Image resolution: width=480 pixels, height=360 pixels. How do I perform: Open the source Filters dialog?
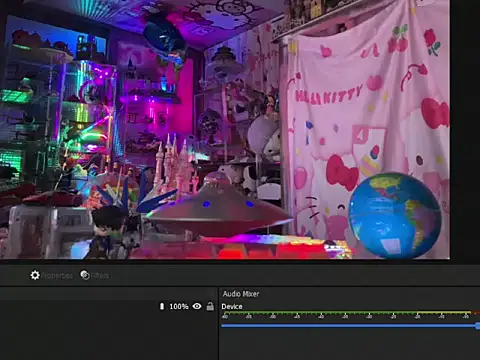pyautogui.click(x=94, y=275)
